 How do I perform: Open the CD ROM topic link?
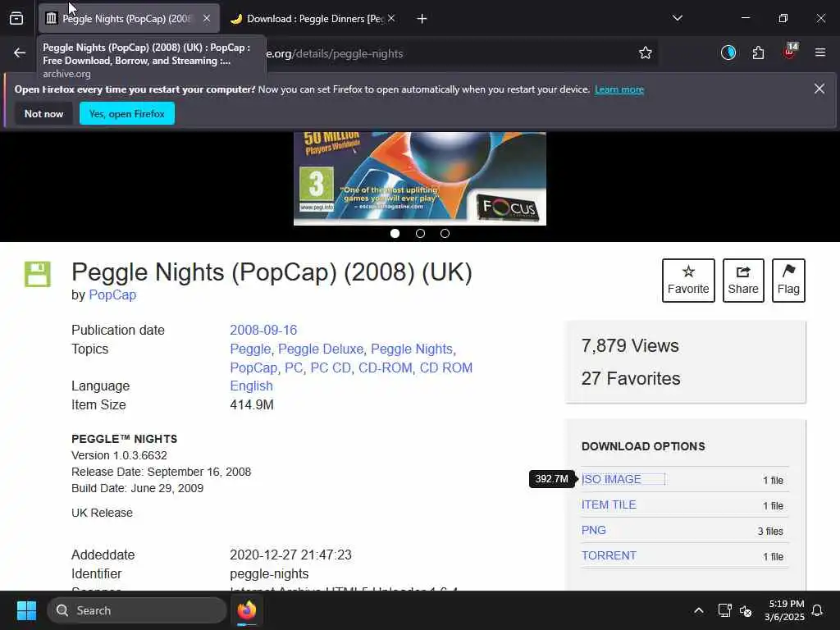point(445,368)
